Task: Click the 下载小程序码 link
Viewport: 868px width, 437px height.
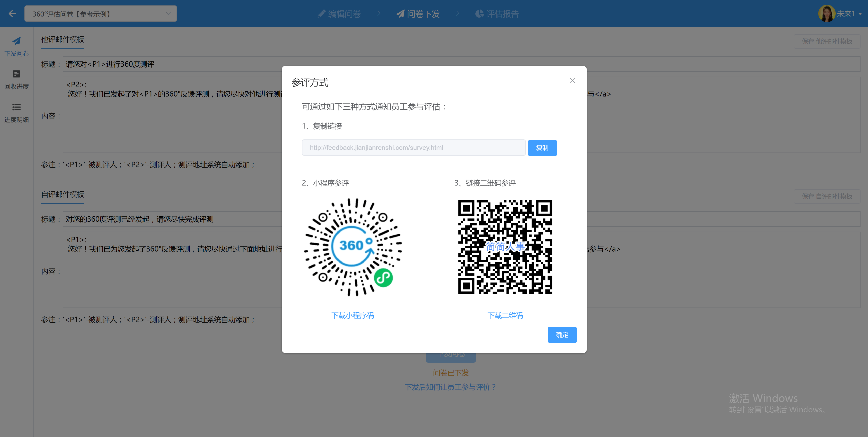Action: [352, 315]
